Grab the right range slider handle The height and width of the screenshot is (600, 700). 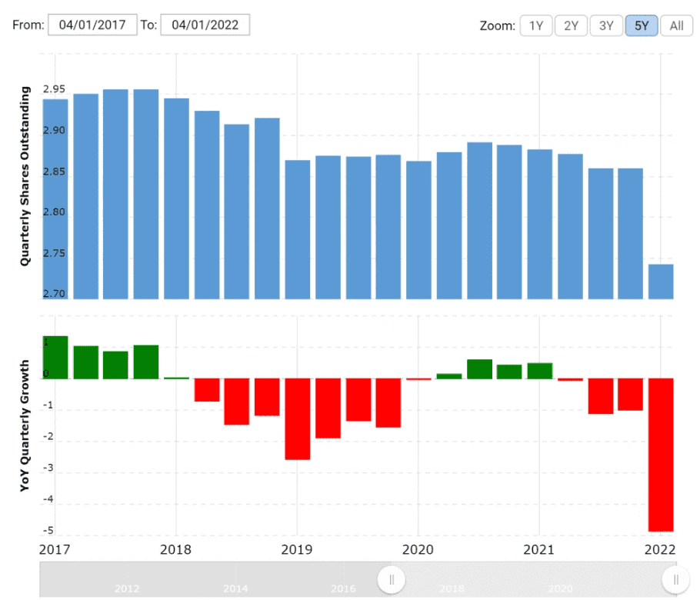[675, 579]
